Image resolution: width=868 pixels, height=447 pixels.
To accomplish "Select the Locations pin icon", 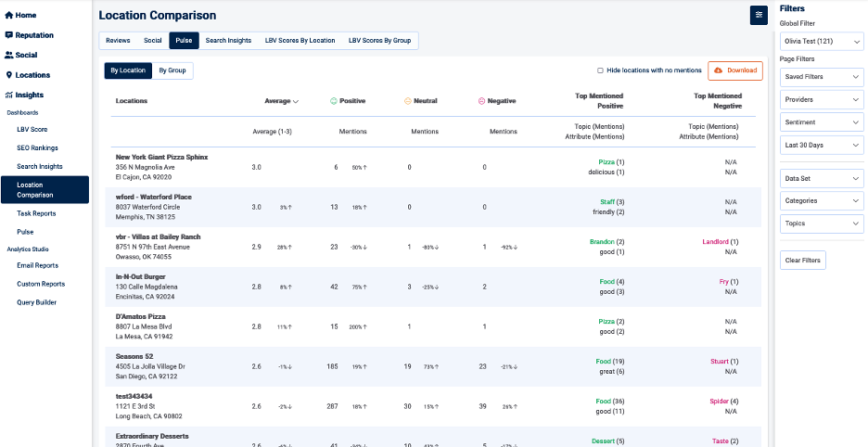I will click(9, 75).
